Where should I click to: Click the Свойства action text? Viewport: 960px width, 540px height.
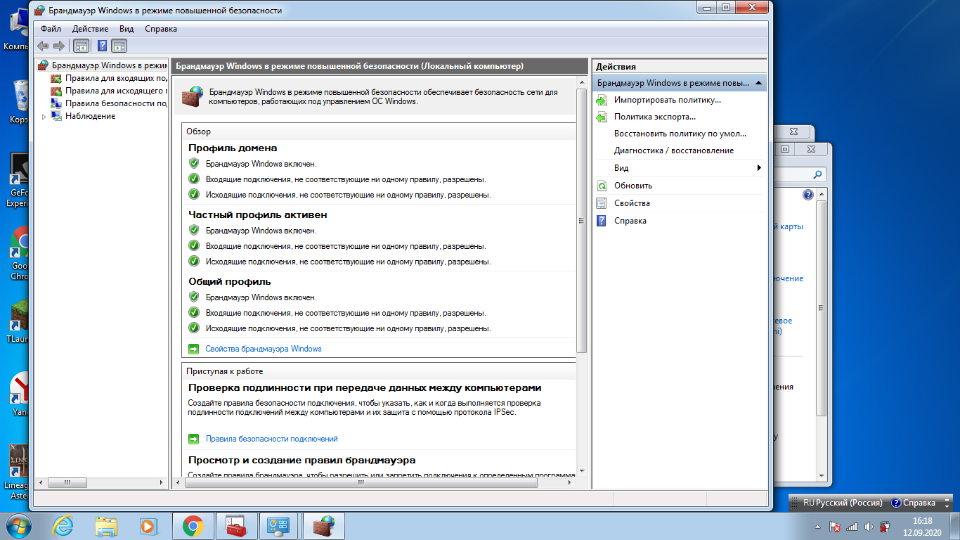tap(632, 203)
